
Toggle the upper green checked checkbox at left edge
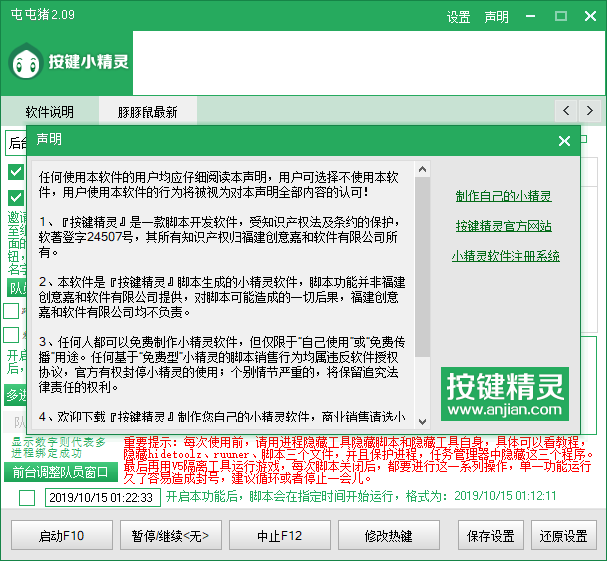(x=16, y=172)
